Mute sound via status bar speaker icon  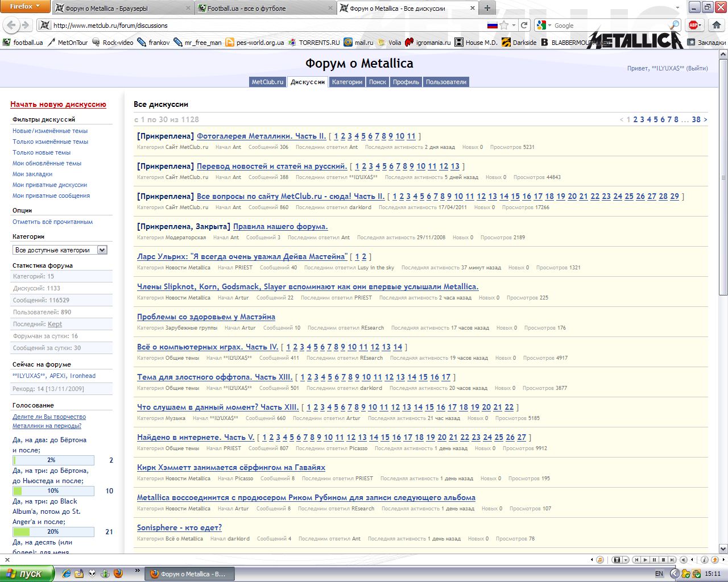pos(684,560)
